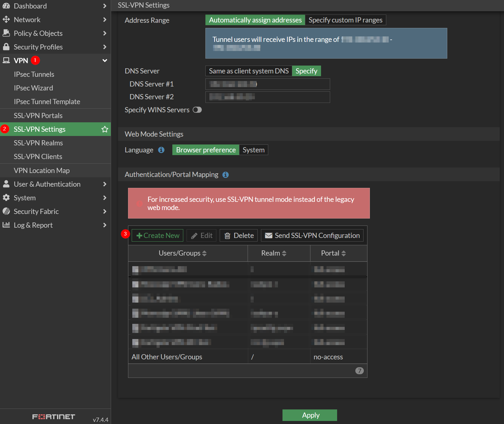The image size is (504, 424).
Task: Click the favorite star on SSL-VPN Settings
Action: click(105, 129)
